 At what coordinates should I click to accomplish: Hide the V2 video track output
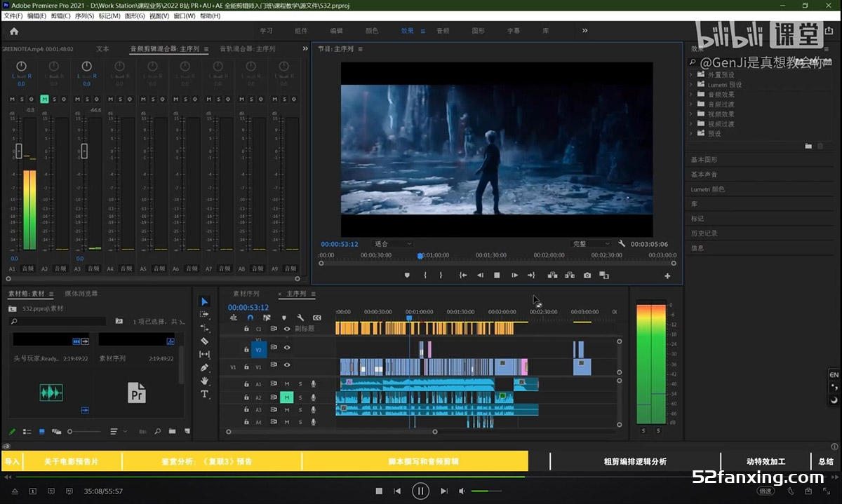click(x=287, y=347)
